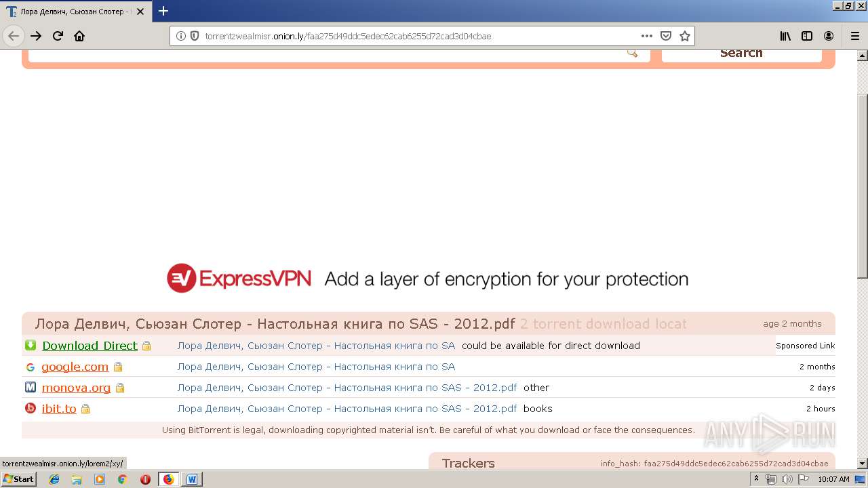Open the Windows Start menu
868x488 pixels.
18,479
